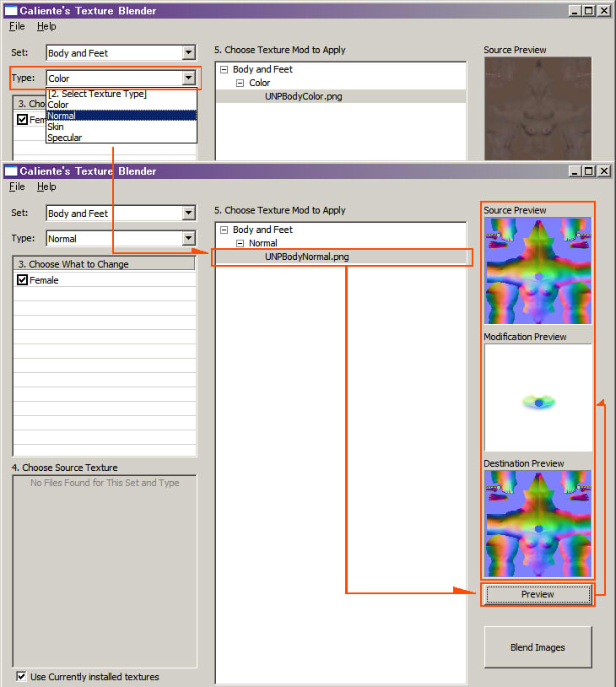Screen dimensions: 616x687
Task: Click 'No Files Found for This Set and Type'
Action: pos(105,483)
